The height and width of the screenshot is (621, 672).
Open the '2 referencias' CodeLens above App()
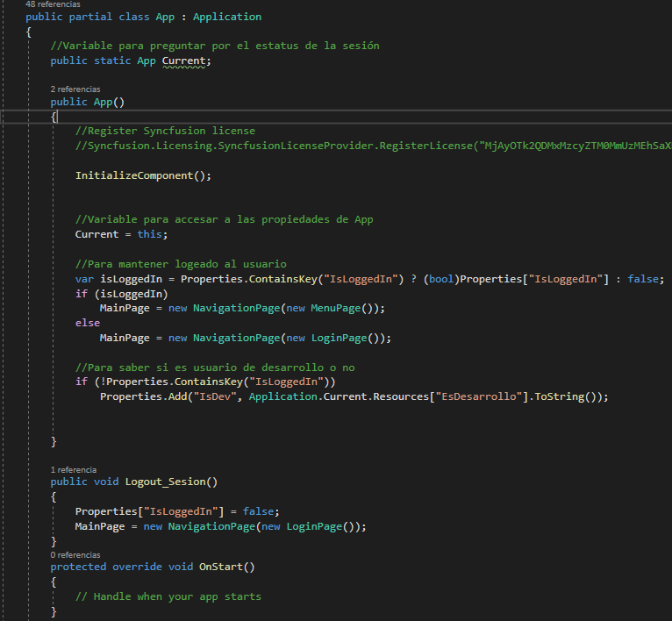click(75, 89)
